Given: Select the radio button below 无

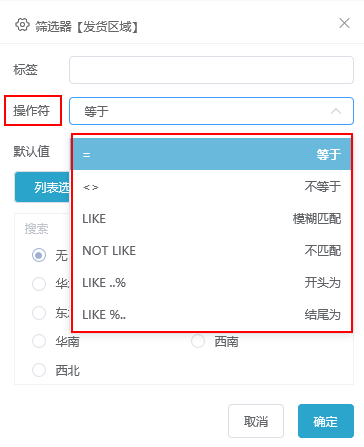Looking at the screenshot, I should click(39, 284).
